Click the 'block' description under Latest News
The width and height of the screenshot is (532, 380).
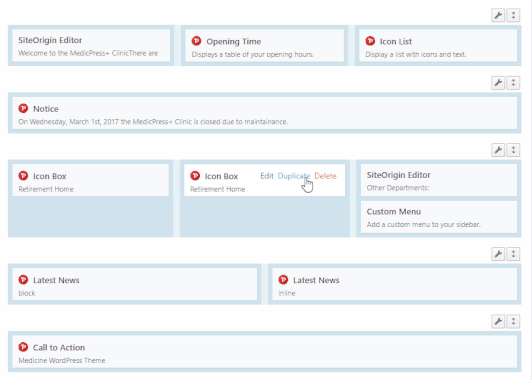[27, 293]
